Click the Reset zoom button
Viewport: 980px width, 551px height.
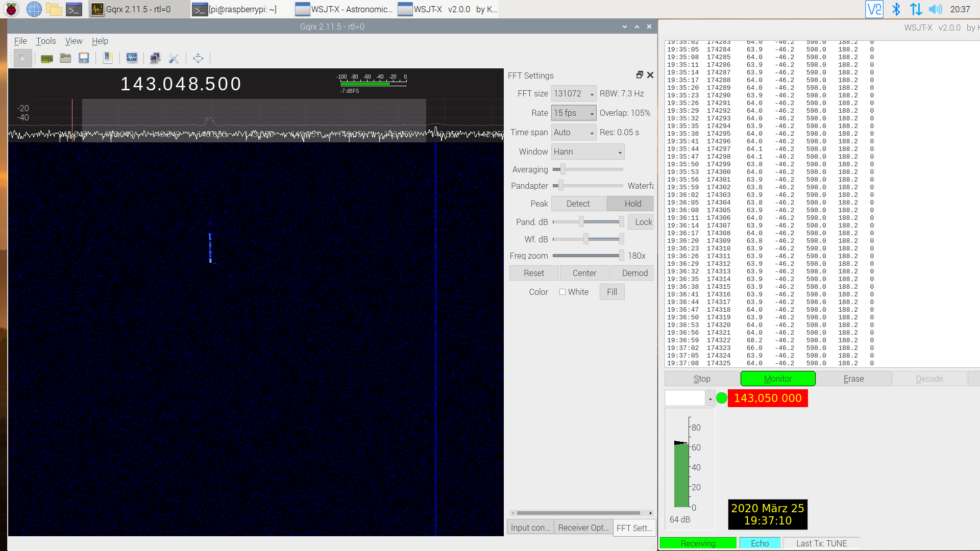(x=534, y=273)
